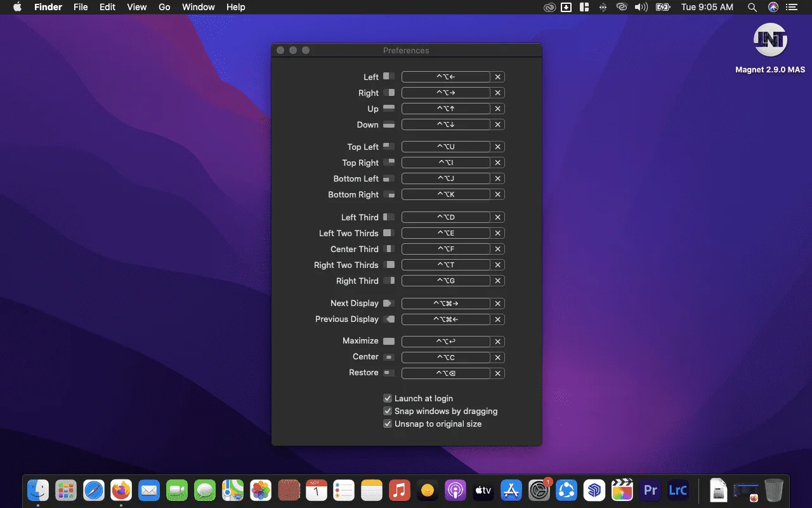Open the App Store from the Dock
812x508 pixels.
click(511, 490)
